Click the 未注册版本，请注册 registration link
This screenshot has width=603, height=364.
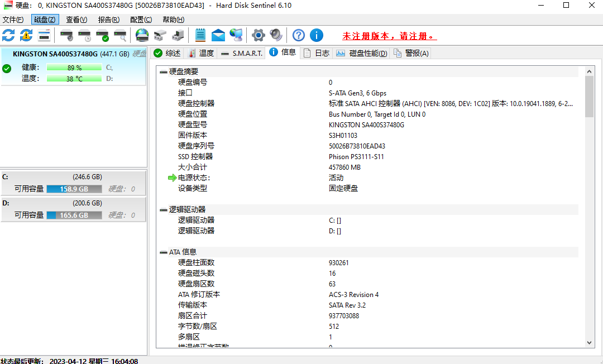(x=389, y=35)
